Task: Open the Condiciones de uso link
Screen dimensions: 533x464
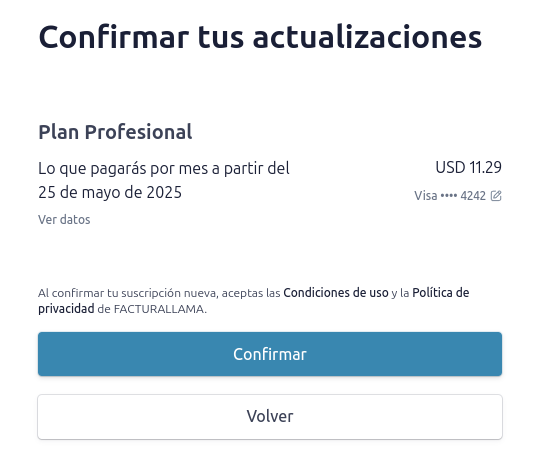Action: pos(336,293)
